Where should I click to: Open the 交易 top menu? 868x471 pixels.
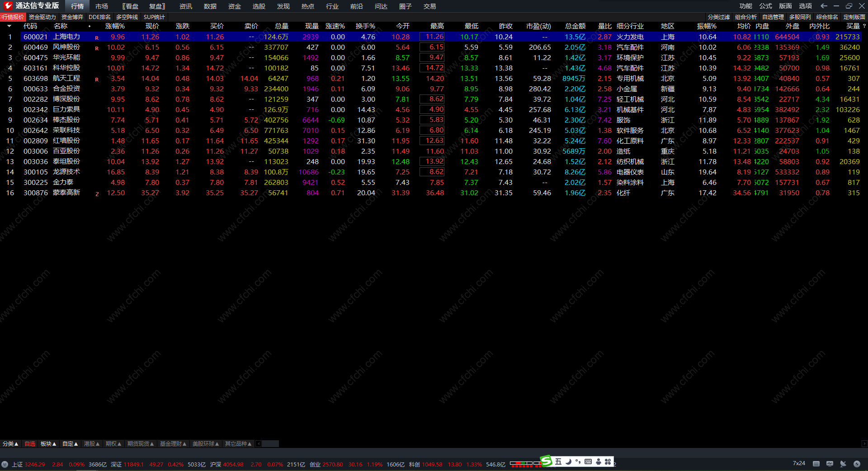coord(430,6)
